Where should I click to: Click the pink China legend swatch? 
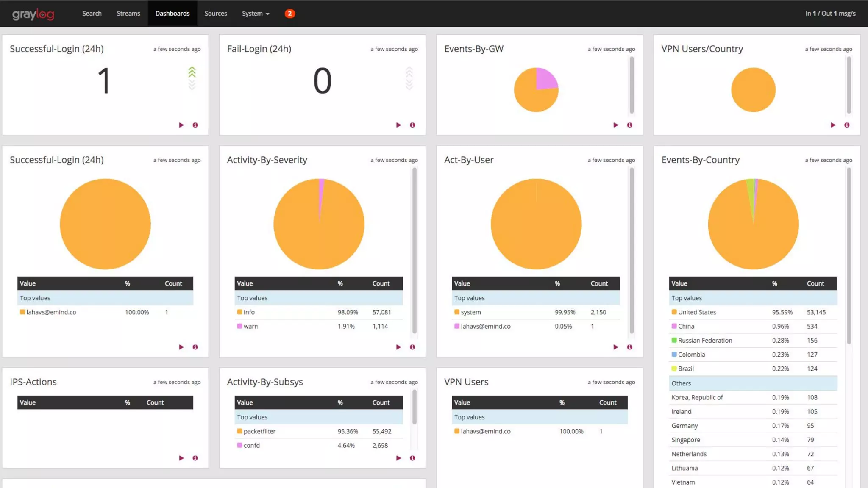pyautogui.click(x=674, y=326)
